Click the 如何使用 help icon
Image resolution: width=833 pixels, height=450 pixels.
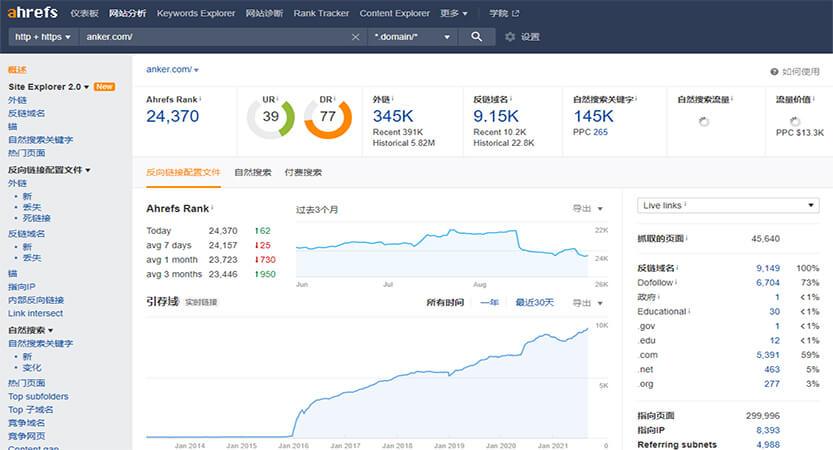pos(774,72)
